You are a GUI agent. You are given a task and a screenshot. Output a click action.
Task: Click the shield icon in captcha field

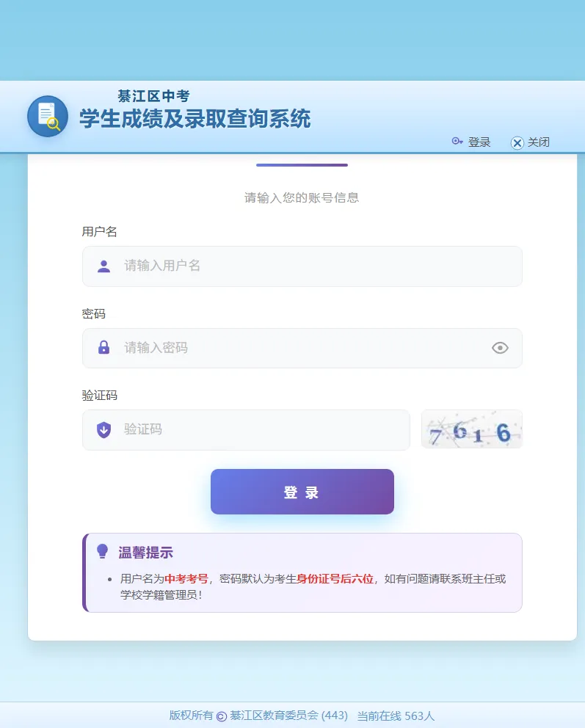tap(104, 430)
